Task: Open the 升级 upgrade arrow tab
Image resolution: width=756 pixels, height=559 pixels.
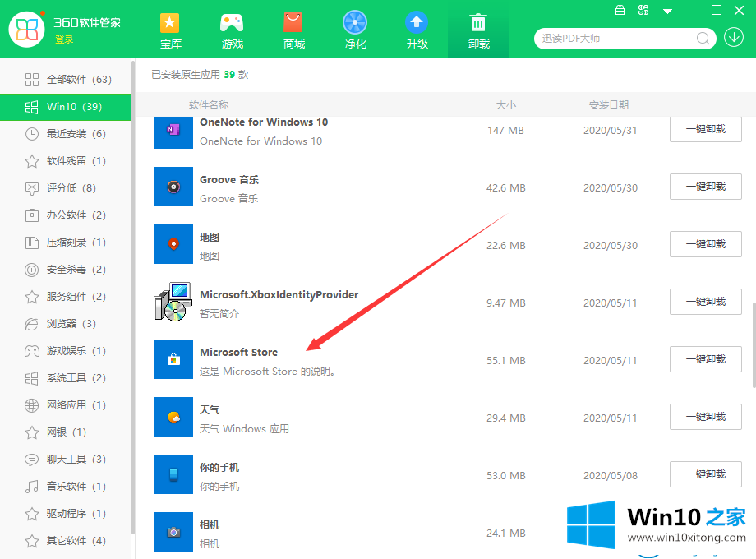Action: click(417, 31)
